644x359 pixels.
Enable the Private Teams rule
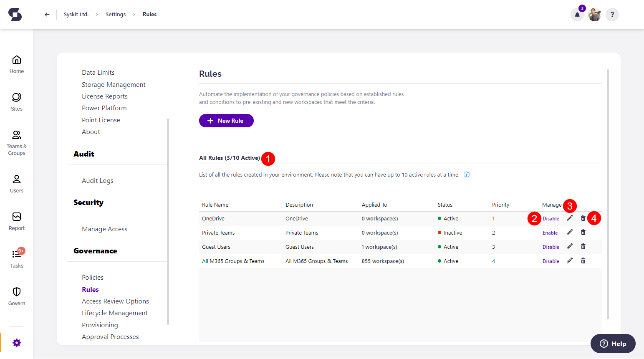[550, 233]
